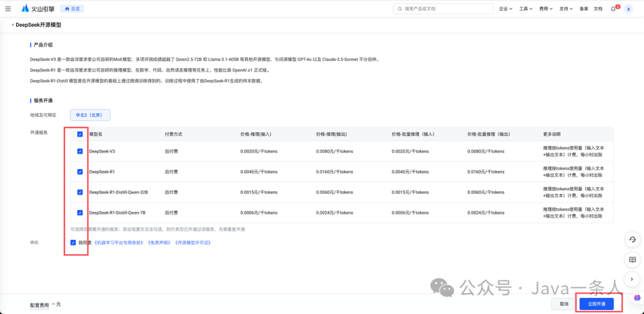
Task: Click the 价格-推理(输入) column header
Action: (x=256, y=134)
